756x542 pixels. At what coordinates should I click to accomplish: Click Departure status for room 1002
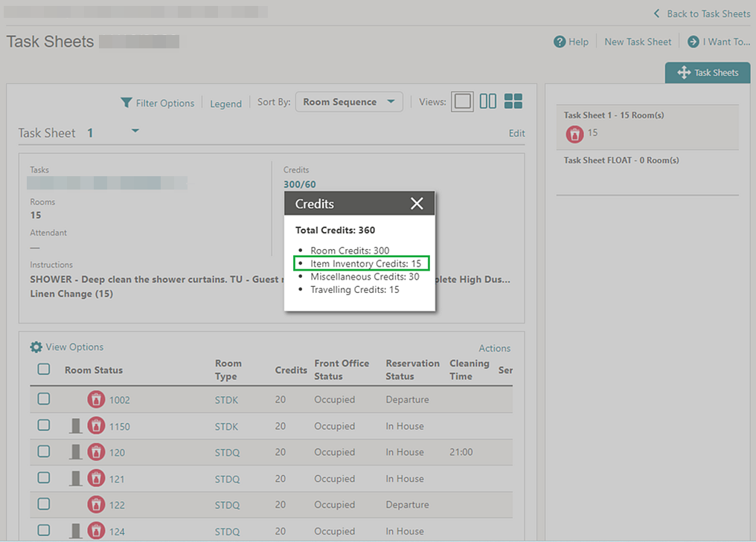pyautogui.click(x=407, y=399)
